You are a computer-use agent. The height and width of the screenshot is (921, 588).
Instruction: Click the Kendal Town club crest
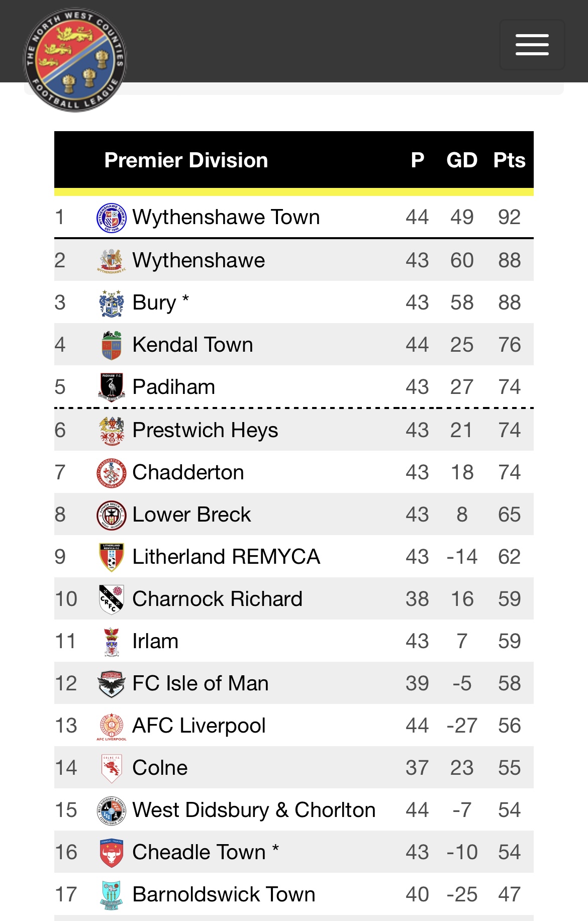(111, 345)
